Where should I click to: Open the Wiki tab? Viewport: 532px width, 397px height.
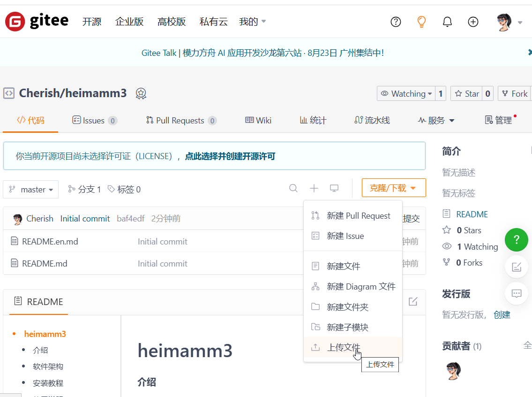[x=258, y=120]
